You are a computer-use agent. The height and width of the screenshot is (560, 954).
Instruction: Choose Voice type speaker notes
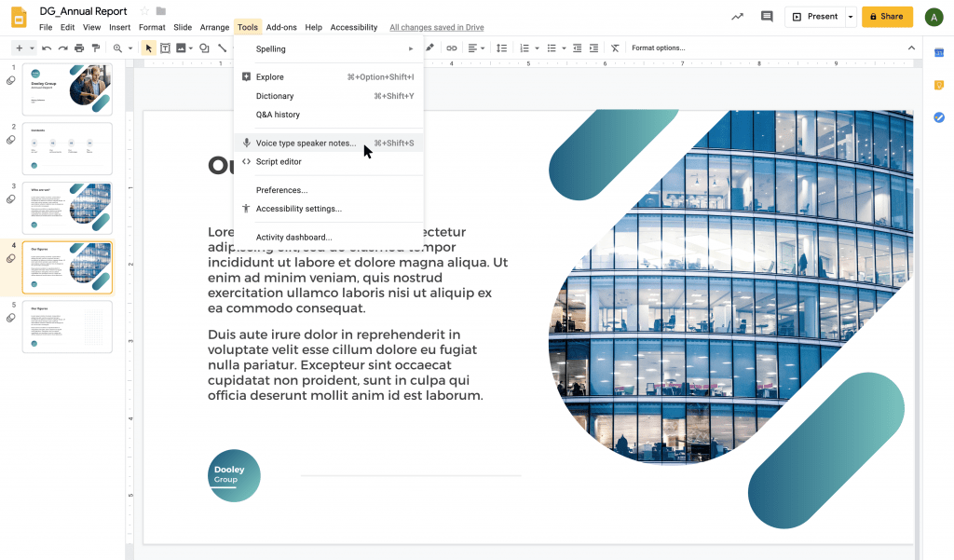pyautogui.click(x=306, y=143)
